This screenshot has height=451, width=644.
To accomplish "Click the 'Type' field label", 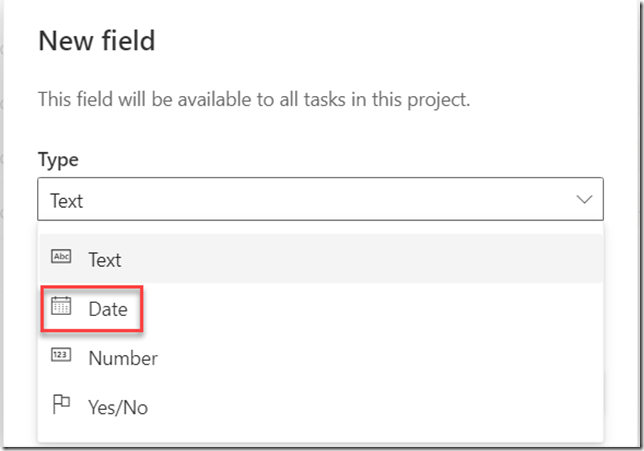I will pos(58,160).
